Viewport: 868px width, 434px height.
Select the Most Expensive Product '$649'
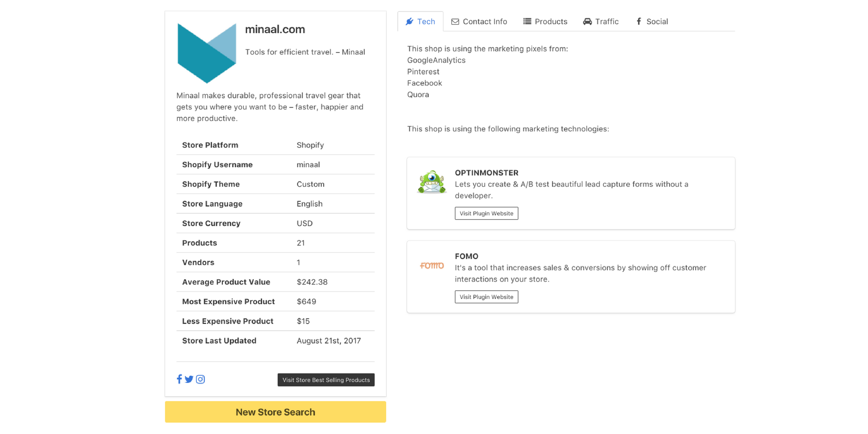coord(306,301)
